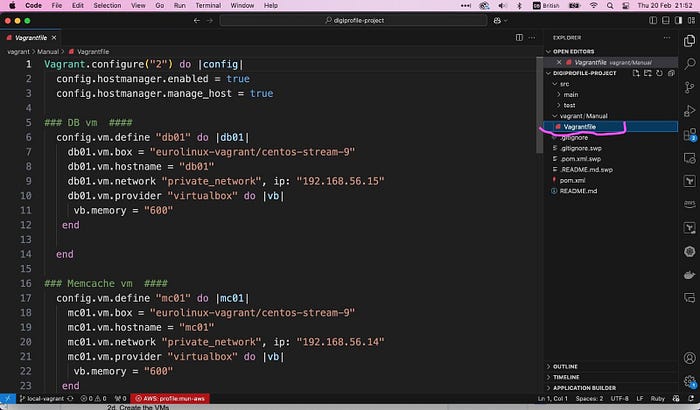Close Vagrantfile entry in Open Editors
This screenshot has width=700, height=410.
[x=558, y=63]
